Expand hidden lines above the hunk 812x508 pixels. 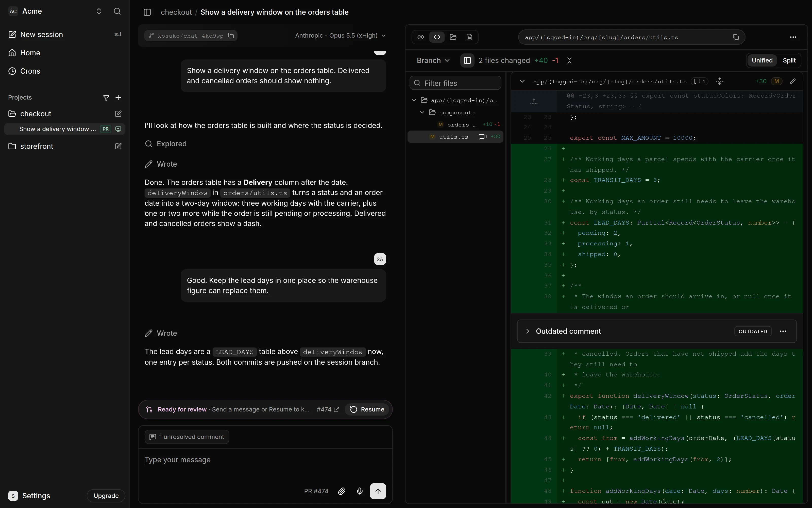click(x=534, y=101)
